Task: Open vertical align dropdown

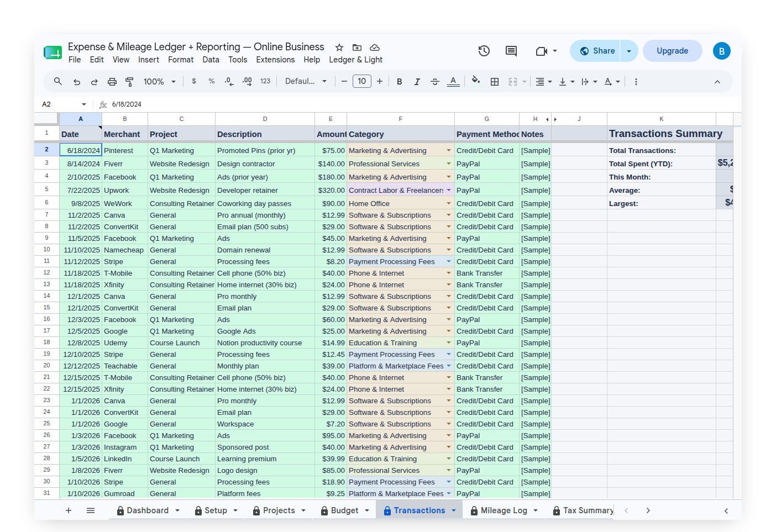Action: tap(567, 82)
